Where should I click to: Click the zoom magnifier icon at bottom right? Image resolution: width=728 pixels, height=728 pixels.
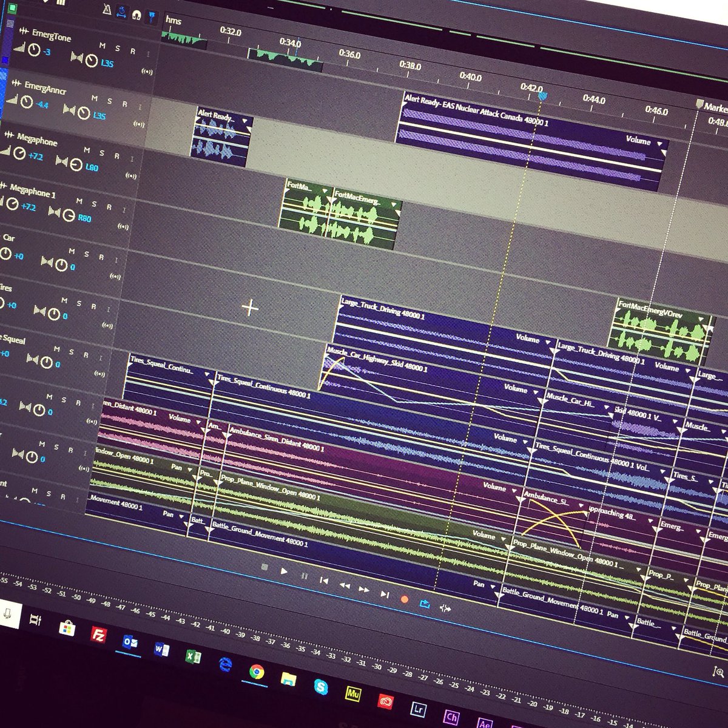click(x=720, y=671)
